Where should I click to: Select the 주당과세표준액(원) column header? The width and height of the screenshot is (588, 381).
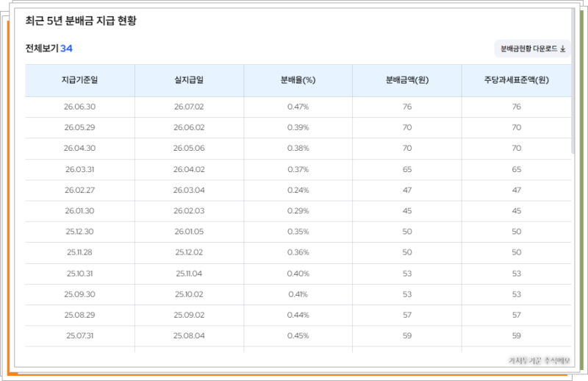point(517,80)
